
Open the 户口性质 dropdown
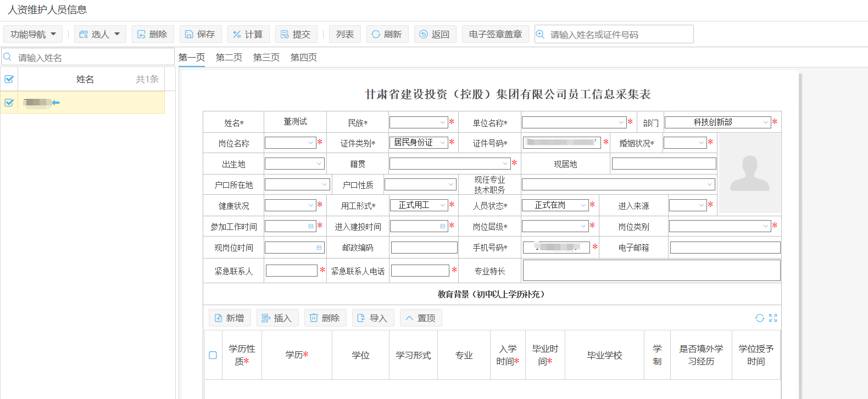click(x=420, y=184)
